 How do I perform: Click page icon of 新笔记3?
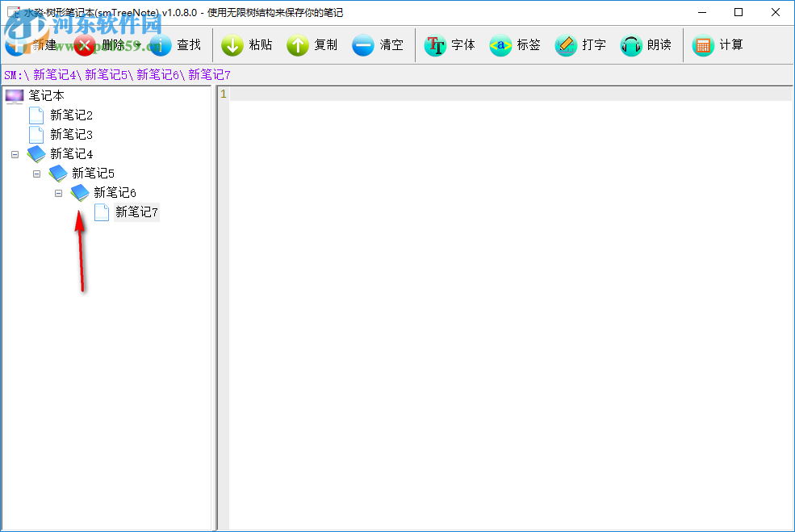(36, 135)
